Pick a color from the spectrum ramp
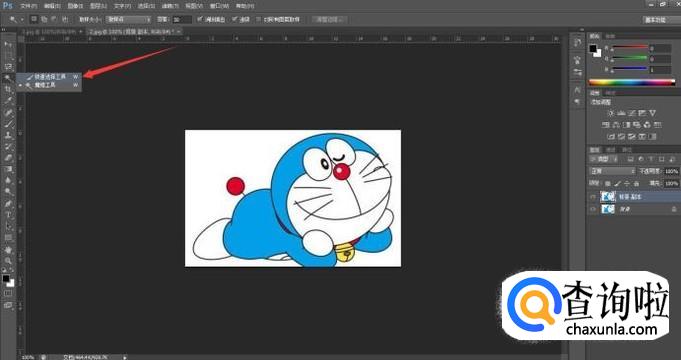 632,82
